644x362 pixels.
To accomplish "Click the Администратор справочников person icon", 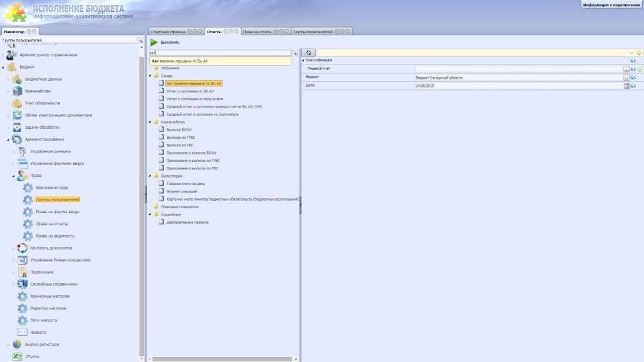I will click(11, 54).
